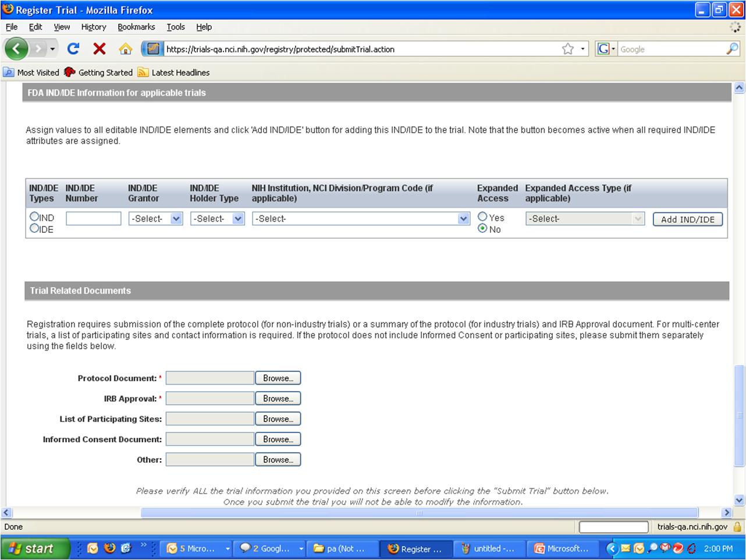Launch Firefox from Quick Launch
Image resolution: width=746 pixels, height=560 pixels.
tap(109, 548)
